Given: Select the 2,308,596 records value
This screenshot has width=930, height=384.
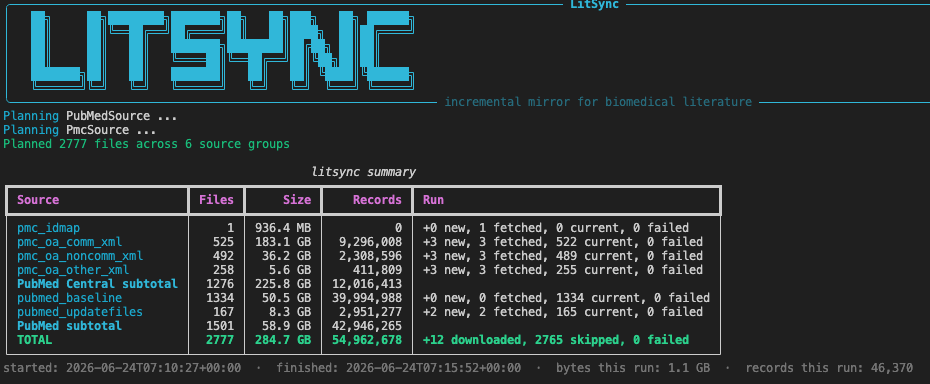Looking at the screenshot, I should [x=370, y=256].
